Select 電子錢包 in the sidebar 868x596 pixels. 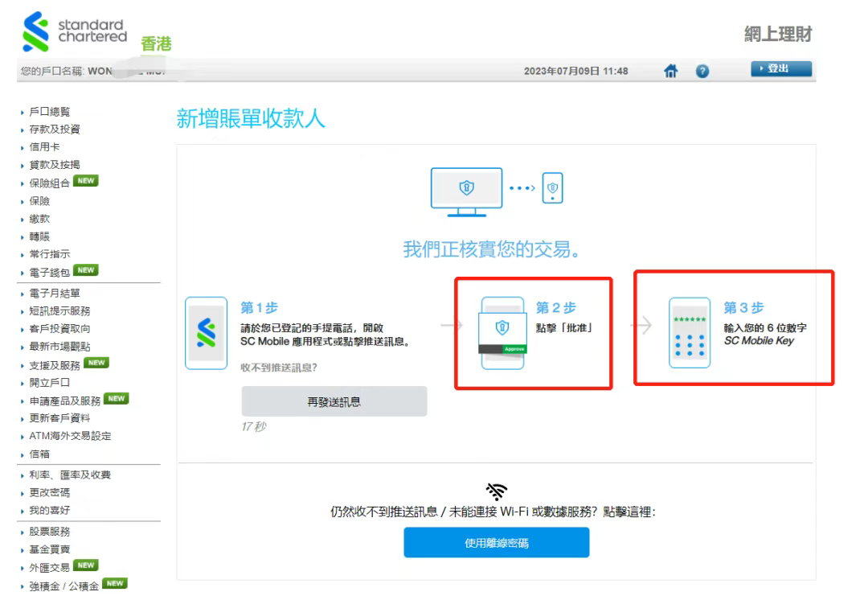[x=49, y=272]
